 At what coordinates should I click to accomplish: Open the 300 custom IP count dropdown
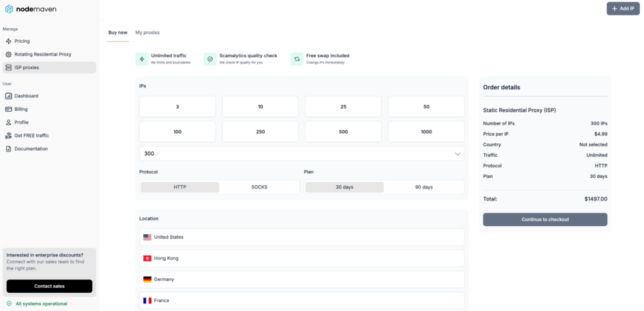click(x=302, y=153)
